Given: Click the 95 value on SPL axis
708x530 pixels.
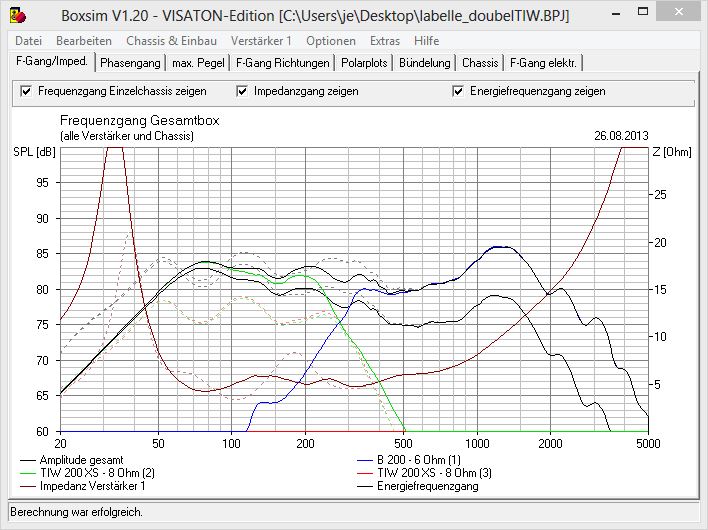Looking at the screenshot, I should pyautogui.click(x=42, y=183).
